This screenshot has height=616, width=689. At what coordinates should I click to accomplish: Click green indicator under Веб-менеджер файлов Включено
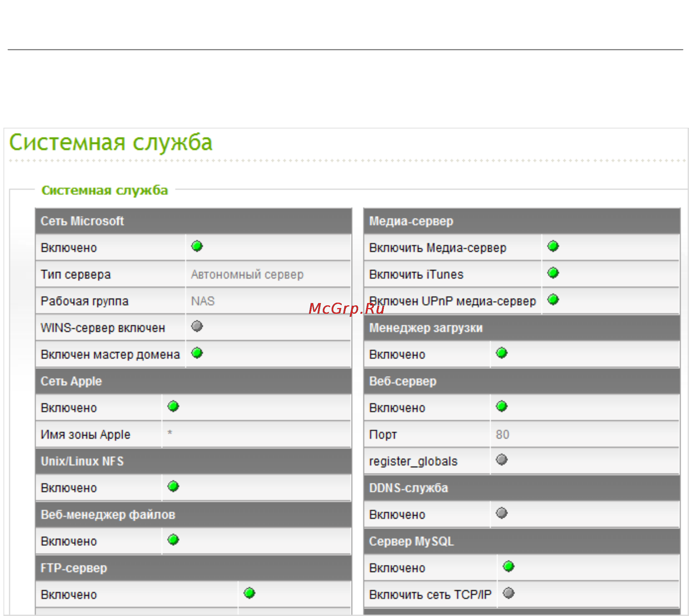coord(173,539)
